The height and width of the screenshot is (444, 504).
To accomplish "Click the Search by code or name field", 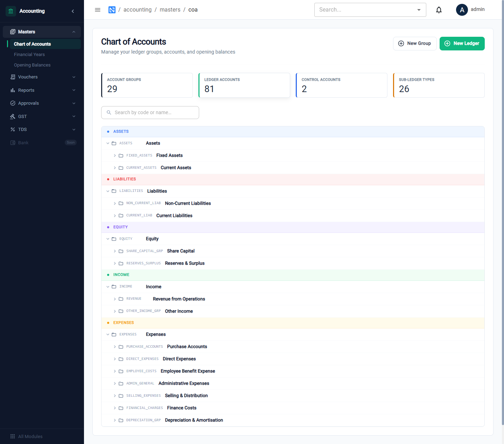I will 150,112.
